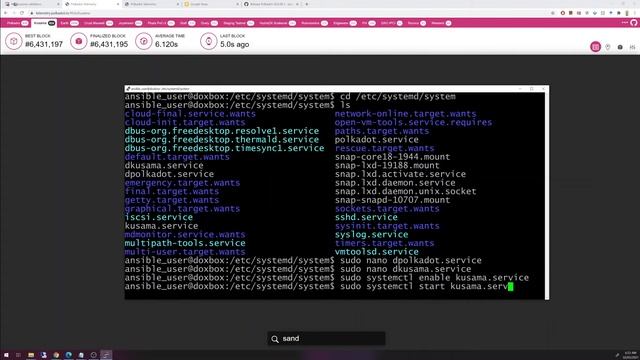This screenshot has height=360, width=640.
Task: Click the Last Block timer icon
Action: point(209,42)
